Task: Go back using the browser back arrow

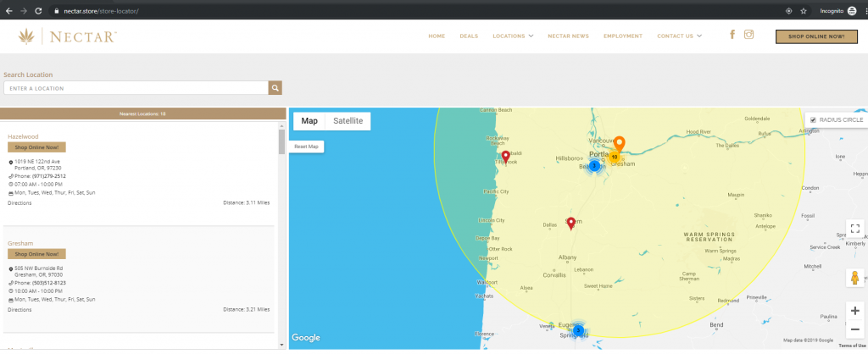Action: (8, 10)
